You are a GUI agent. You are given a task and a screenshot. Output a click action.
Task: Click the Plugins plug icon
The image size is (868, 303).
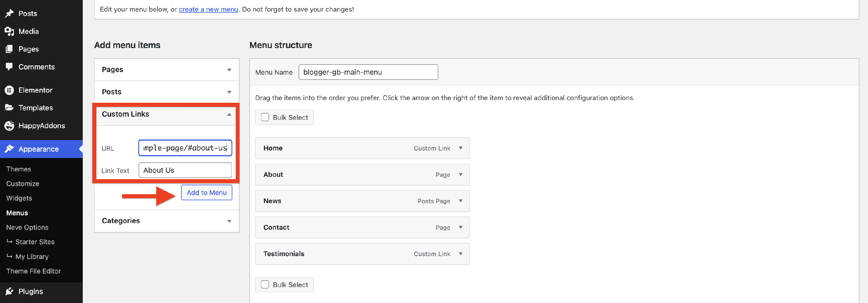(10, 291)
